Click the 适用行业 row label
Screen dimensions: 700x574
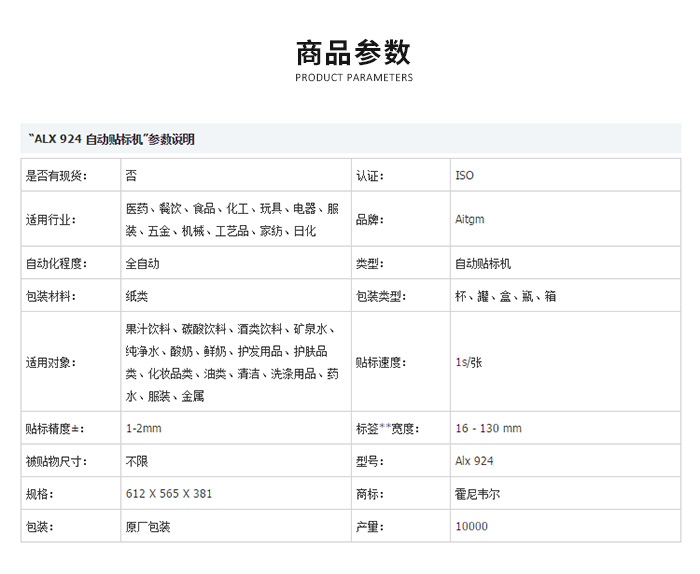[51, 220]
